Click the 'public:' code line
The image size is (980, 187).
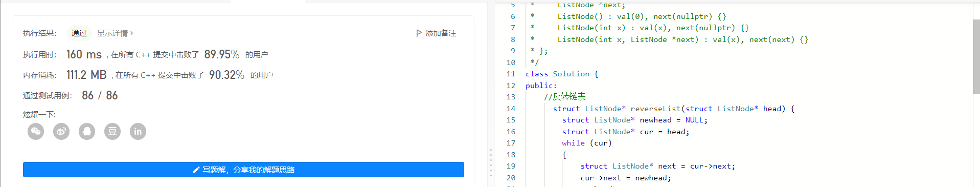point(541,86)
